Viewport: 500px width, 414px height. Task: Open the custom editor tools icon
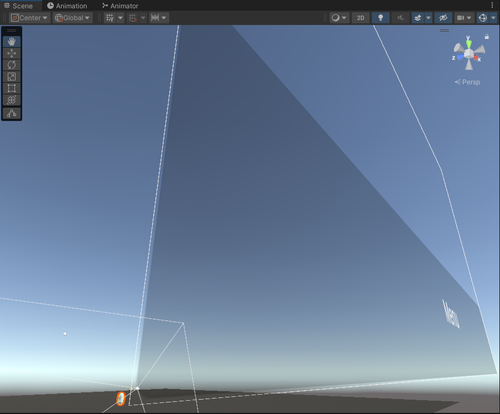pyautogui.click(x=12, y=113)
